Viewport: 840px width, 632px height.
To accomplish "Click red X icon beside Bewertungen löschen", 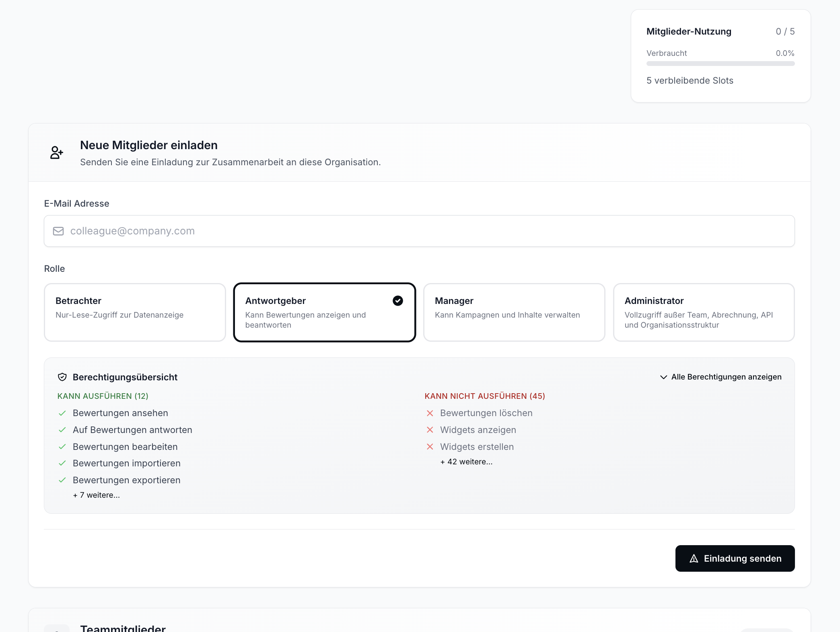I will (430, 413).
